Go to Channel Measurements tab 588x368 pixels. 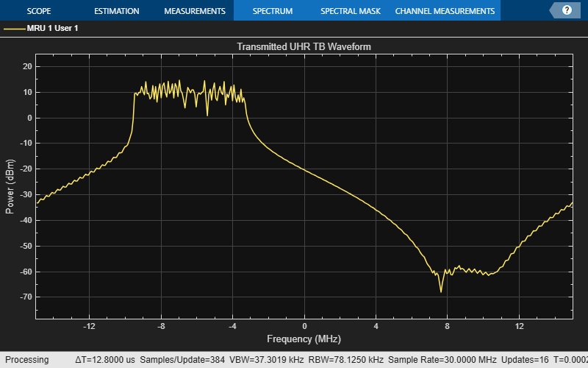[445, 11]
